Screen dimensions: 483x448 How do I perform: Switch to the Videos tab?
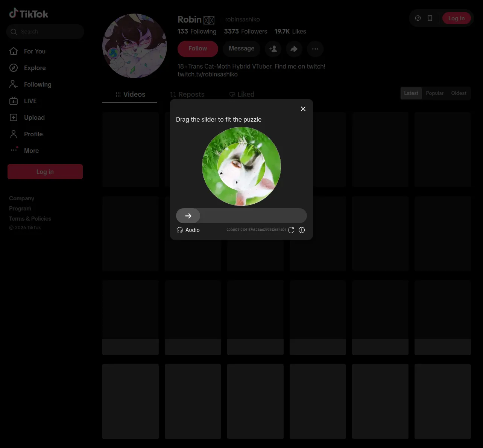coord(130,94)
